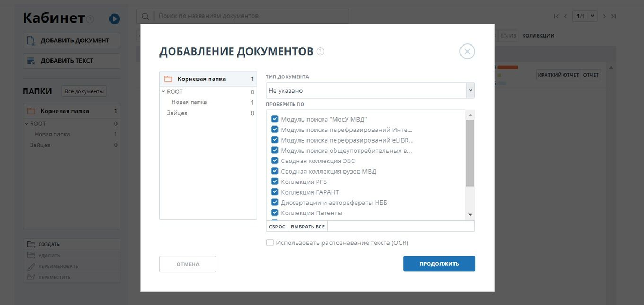Select Зайцев in sidebar Папки tree
The width and height of the screenshot is (644, 305).
(x=40, y=145)
